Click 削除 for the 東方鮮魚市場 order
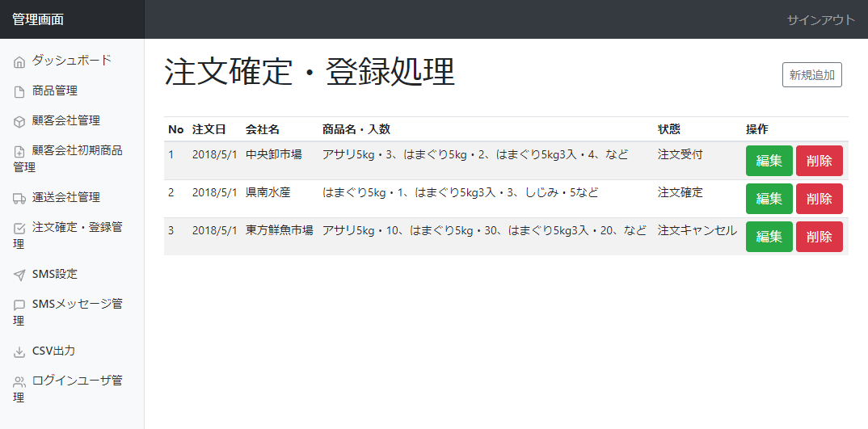The image size is (868, 429). tap(820, 237)
